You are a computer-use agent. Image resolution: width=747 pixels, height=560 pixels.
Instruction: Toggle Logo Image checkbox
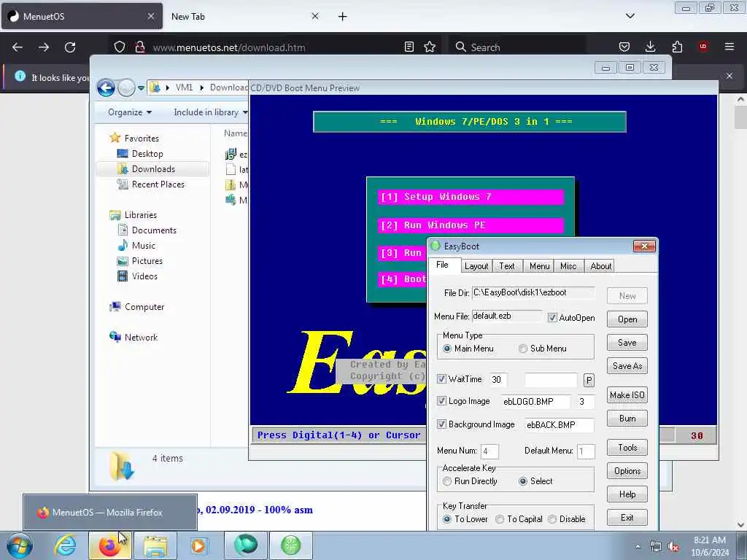pyautogui.click(x=441, y=401)
